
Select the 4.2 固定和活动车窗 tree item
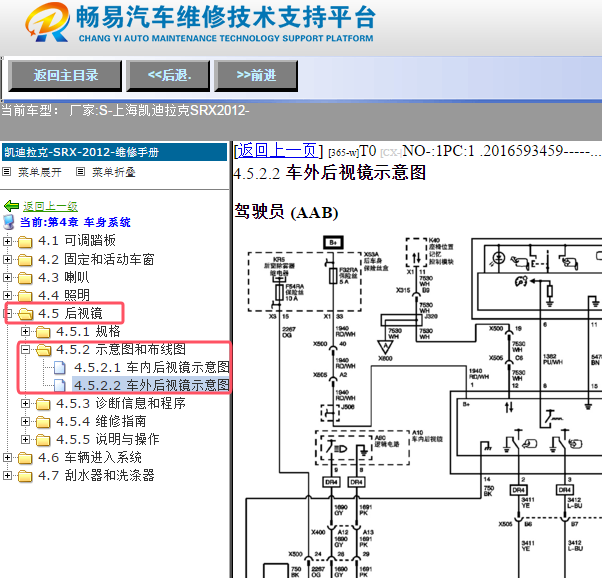[x=96, y=259]
